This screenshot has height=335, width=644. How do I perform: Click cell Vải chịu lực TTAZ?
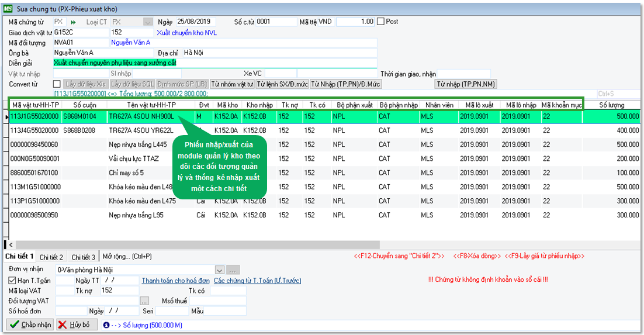pyautogui.click(x=133, y=158)
